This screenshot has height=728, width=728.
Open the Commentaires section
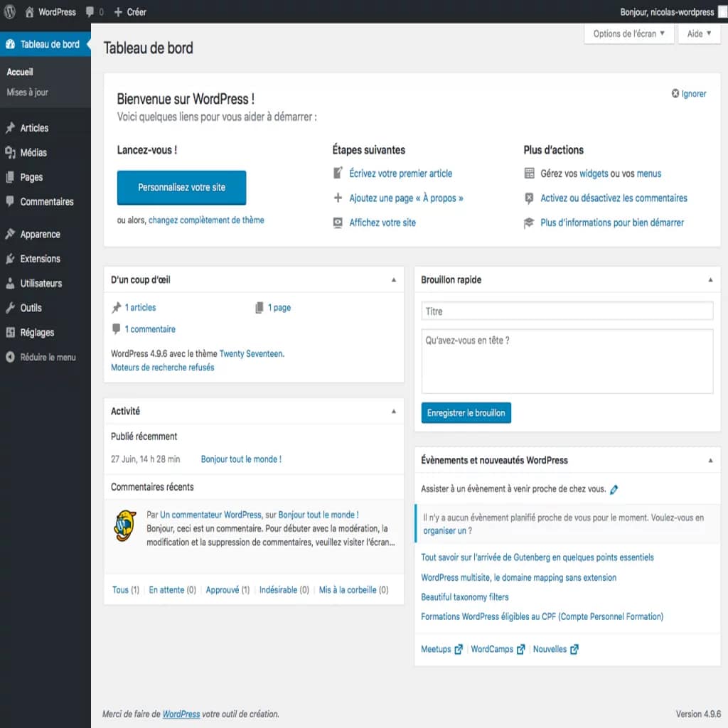(44, 202)
